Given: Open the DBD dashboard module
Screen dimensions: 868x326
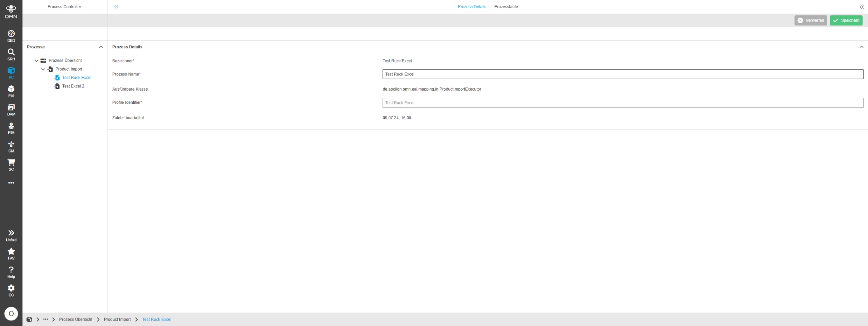Looking at the screenshot, I should (11, 36).
